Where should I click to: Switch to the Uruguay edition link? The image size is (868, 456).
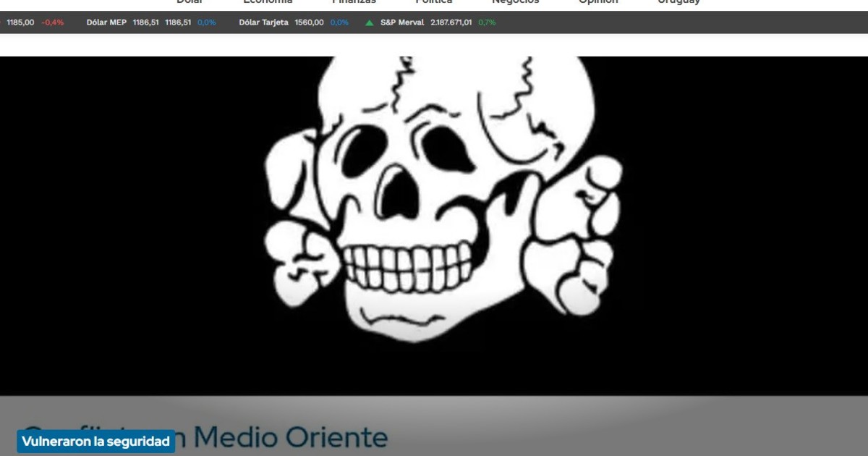point(678,2)
